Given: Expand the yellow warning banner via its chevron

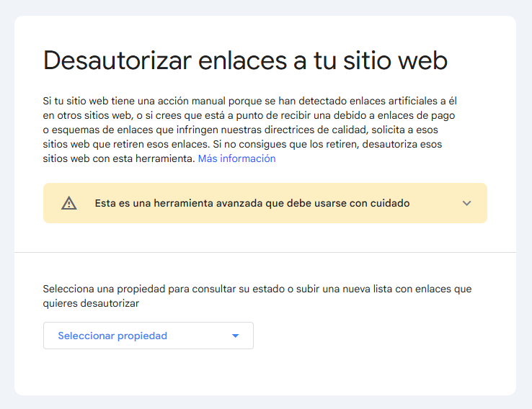Looking at the screenshot, I should (x=466, y=203).
